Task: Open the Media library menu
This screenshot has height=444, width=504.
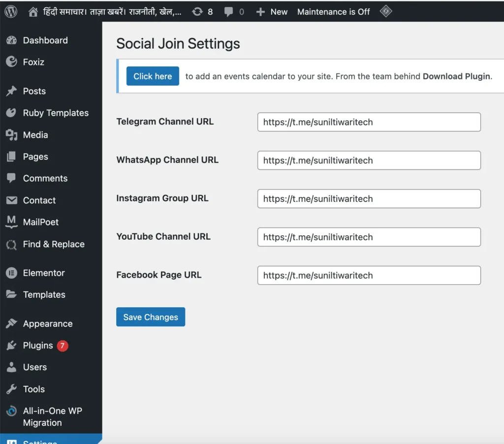Action: (35, 135)
